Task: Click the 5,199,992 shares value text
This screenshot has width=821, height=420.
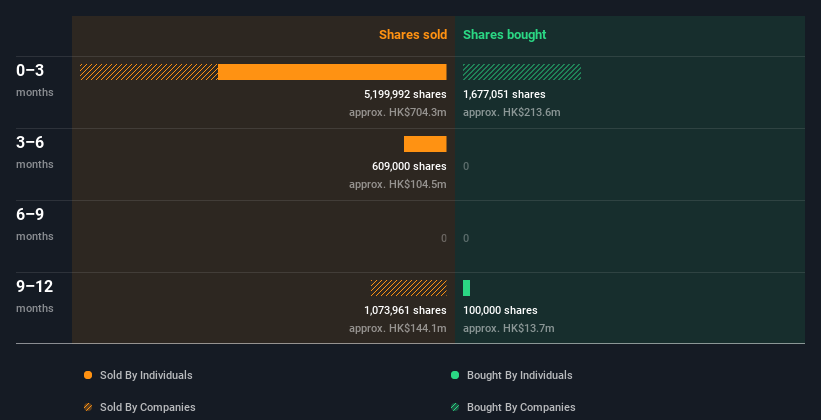Action: (x=405, y=94)
